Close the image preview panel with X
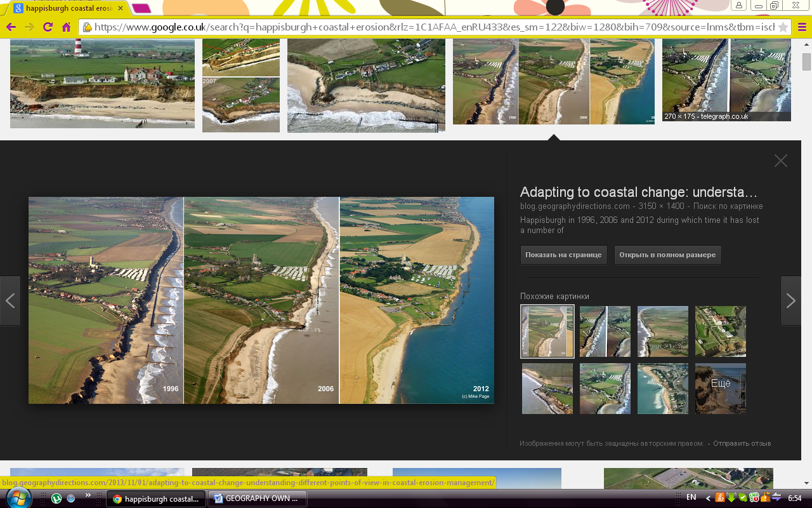The image size is (812, 508). 781,161
